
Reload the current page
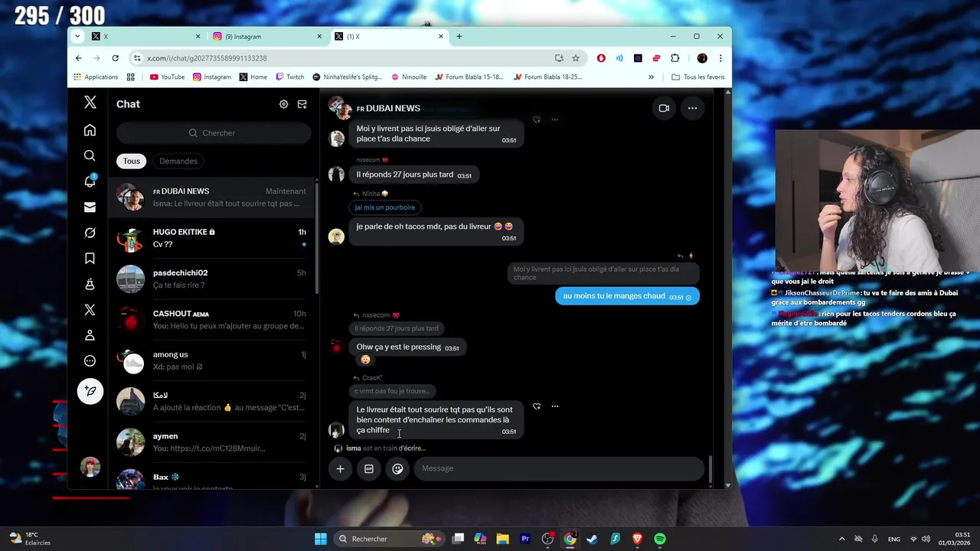(x=115, y=58)
